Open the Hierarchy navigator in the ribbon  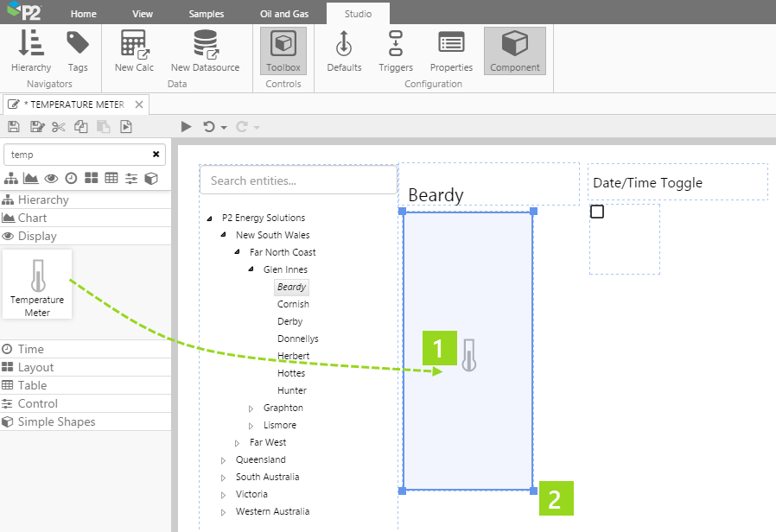[x=31, y=51]
